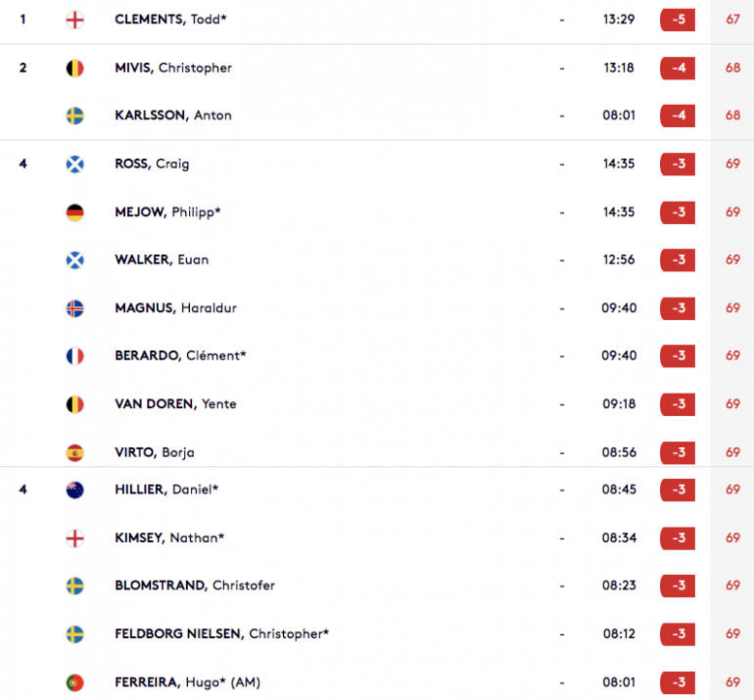Image resolution: width=754 pixels, height=700 pixels.
Task: Click Iceland flag beside Haraldur Magnus
Action: [x=74, y=308]
